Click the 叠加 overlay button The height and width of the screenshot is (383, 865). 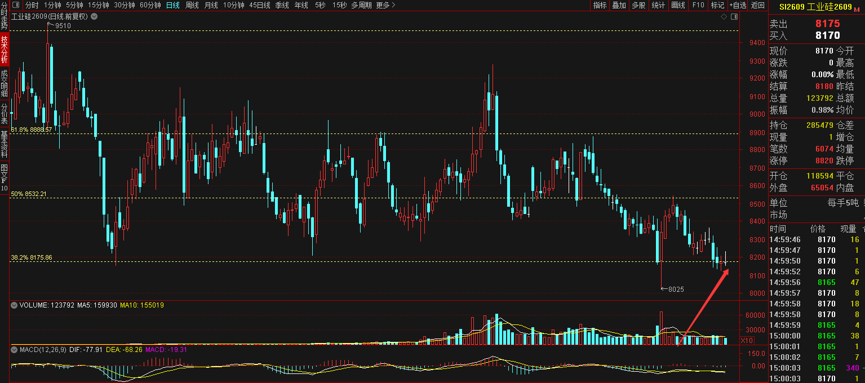(x=620, y=6)
